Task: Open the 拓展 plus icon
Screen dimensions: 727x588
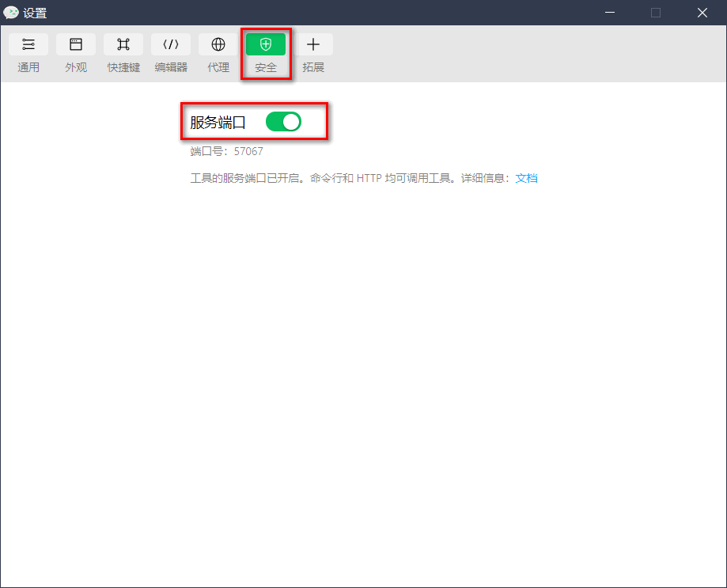Action: 313,44
